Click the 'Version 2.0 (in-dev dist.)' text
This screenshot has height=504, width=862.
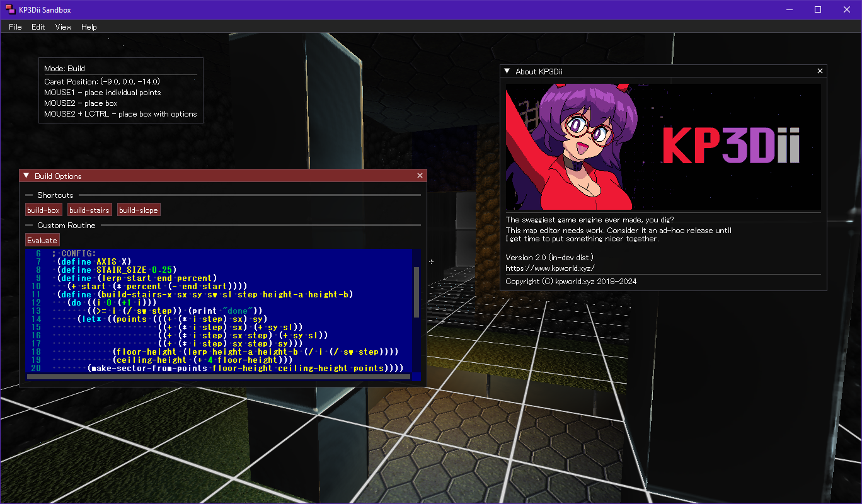tap(549, 257)
